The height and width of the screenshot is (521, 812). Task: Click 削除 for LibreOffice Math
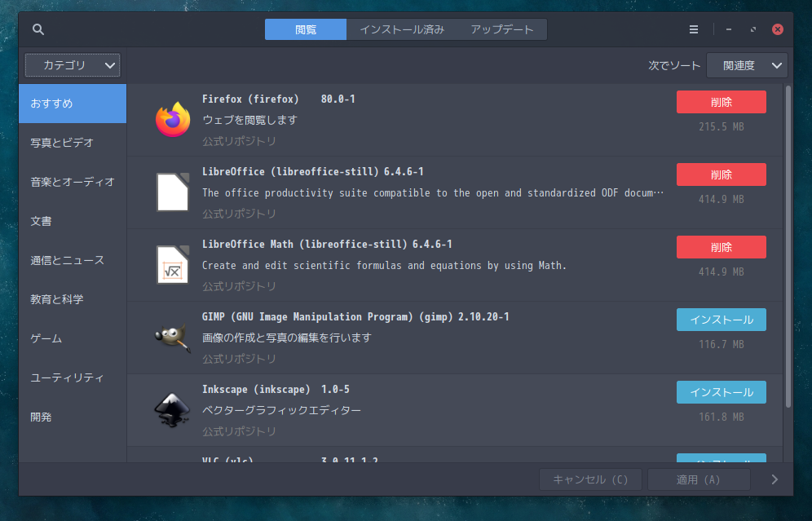click(722, 247)
